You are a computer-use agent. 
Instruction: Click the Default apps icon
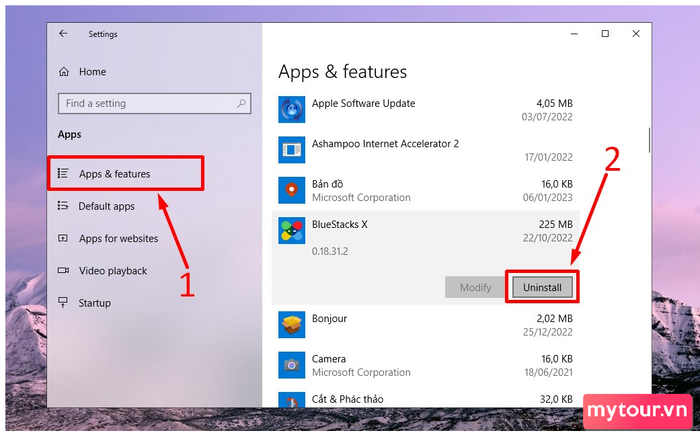[63, 205]
